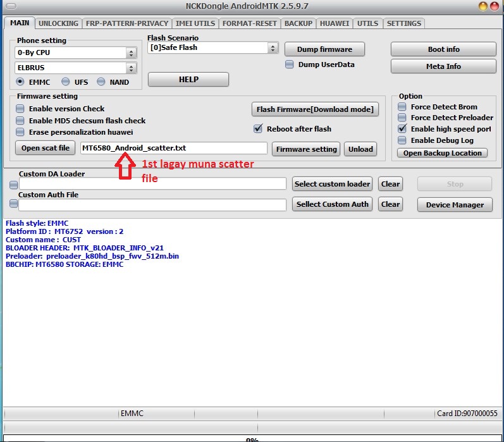Open Device Manager
The width and height of the screenshot is (504, 442).
coord(455,205)
